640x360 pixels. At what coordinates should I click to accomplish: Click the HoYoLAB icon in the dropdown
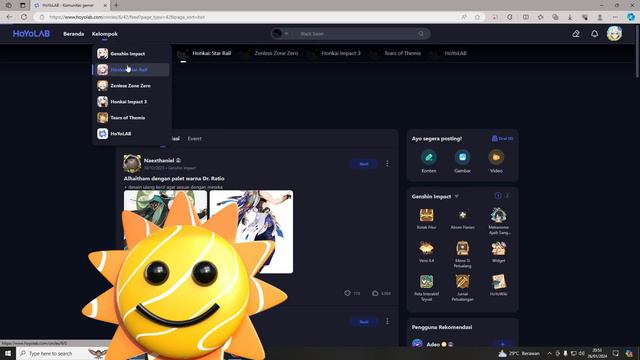click(x=102, y=133)
